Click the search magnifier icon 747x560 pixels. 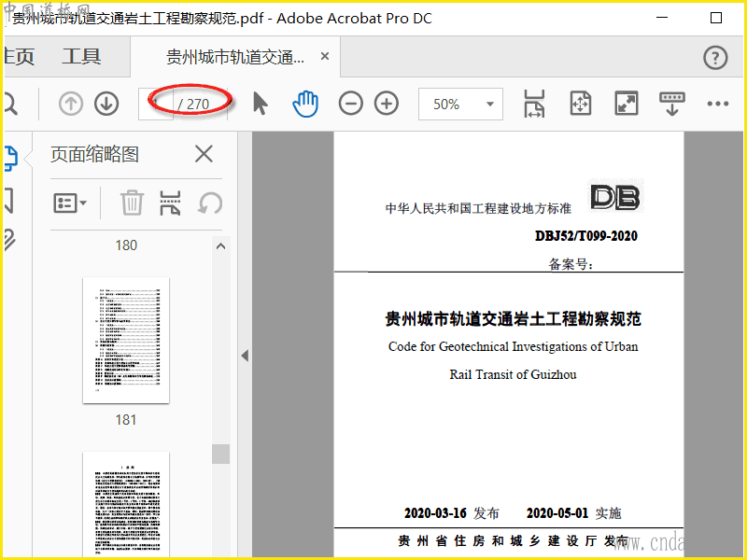10,104
